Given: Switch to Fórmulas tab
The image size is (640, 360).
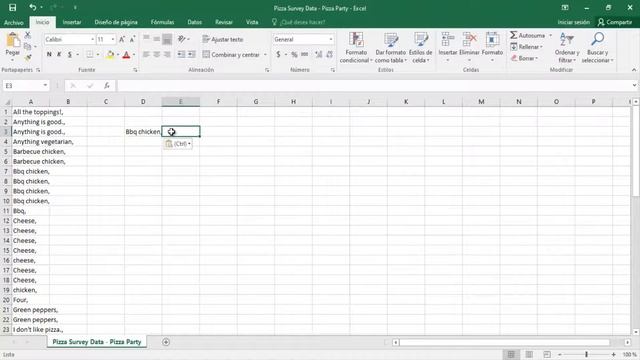Looking at the screenshot, I should click(162, 22).
